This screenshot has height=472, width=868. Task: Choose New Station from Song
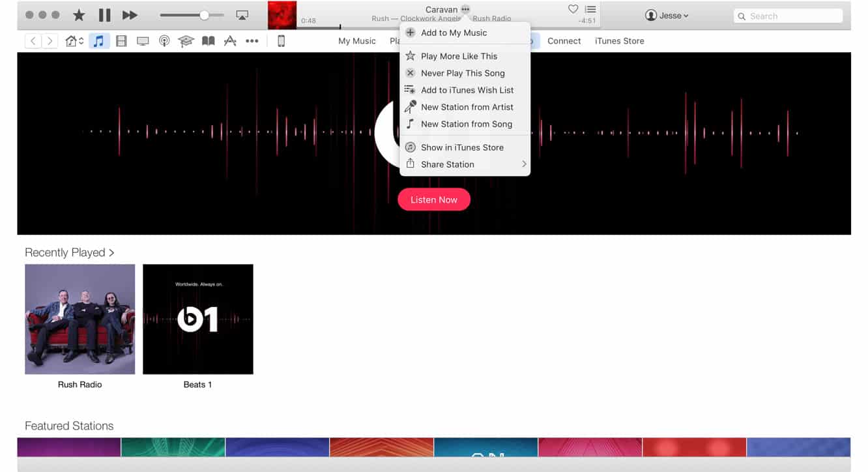click(x=465, y=124)
